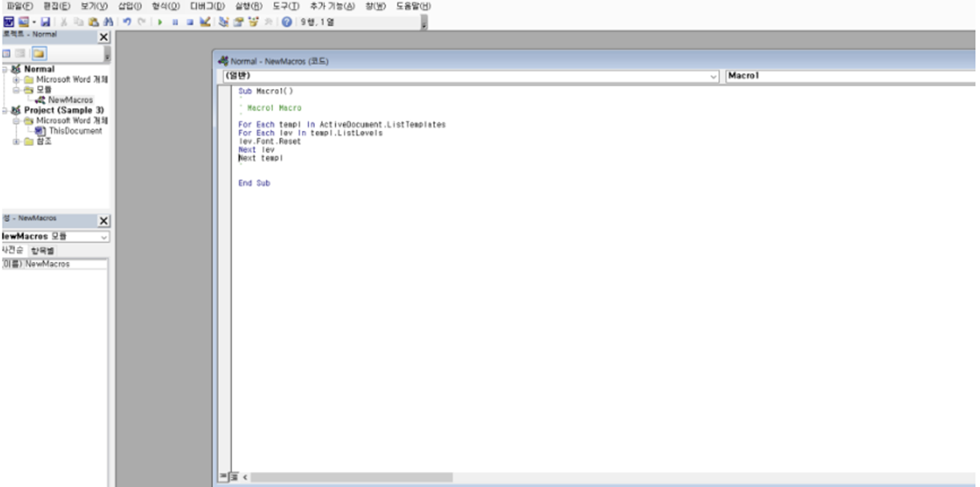Expand the 참조 folder

16,142
